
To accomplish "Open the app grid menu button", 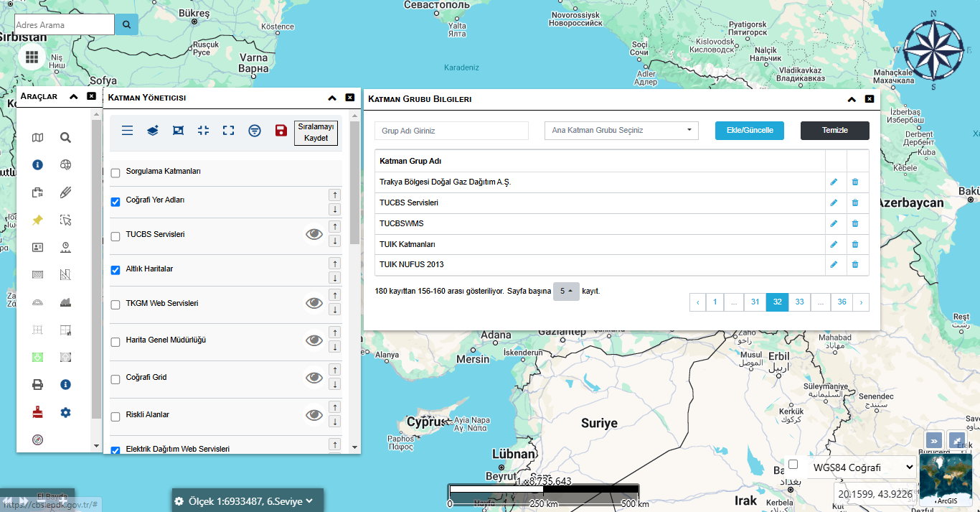I will 32,57.
